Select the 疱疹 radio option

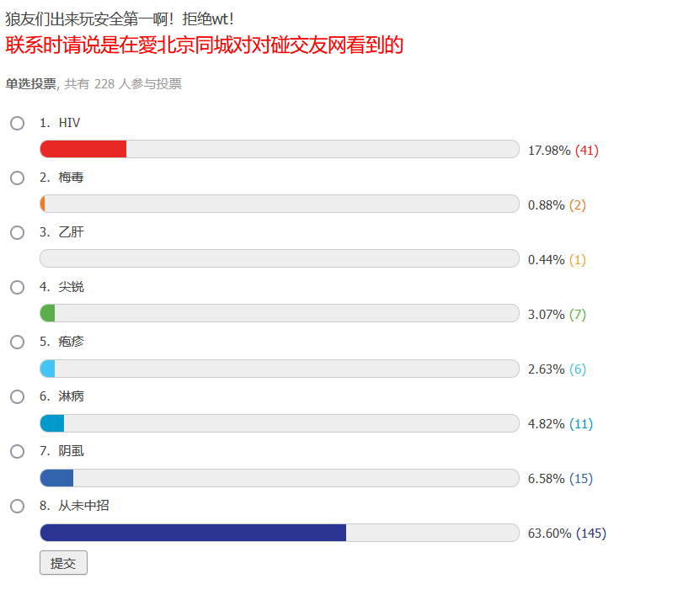coord(18,343)
